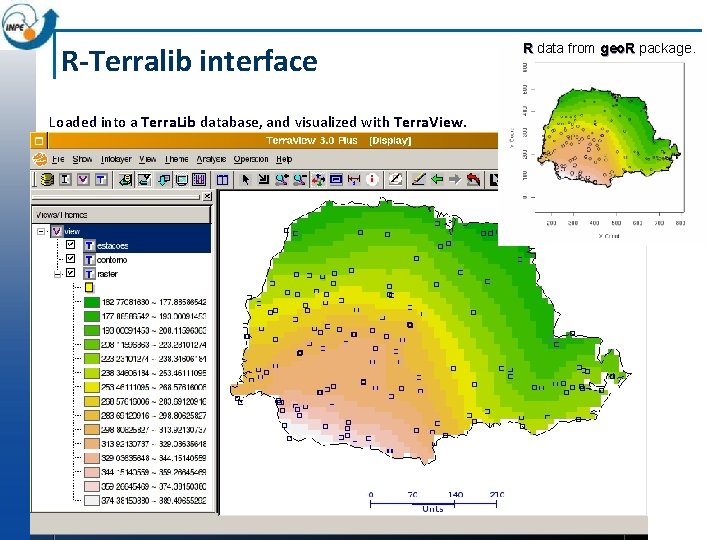Click the pink legend swatch starting 344

(x=92, y=472)
